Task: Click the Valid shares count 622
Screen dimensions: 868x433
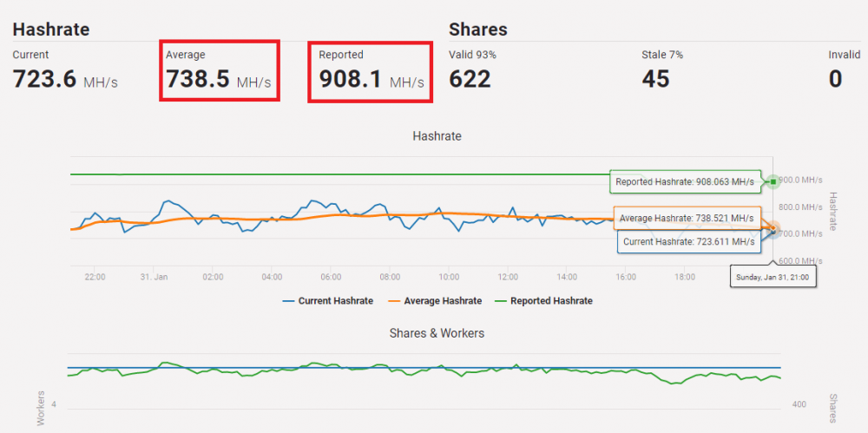Action: 470,80
